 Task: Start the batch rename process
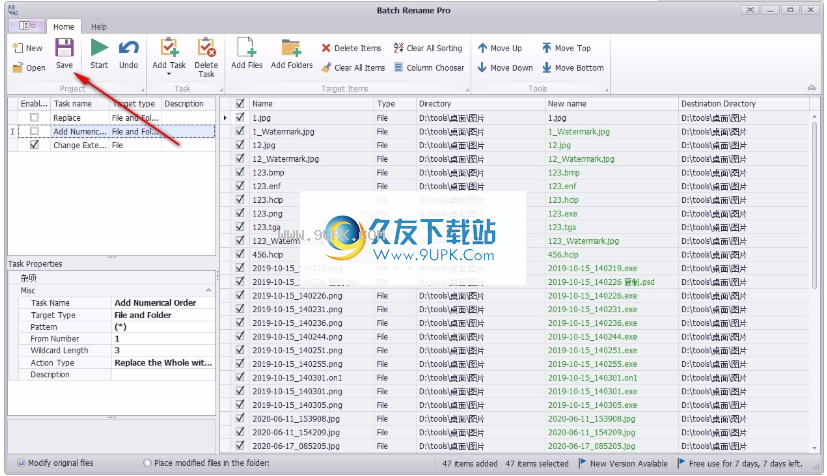tap(99, 54)
